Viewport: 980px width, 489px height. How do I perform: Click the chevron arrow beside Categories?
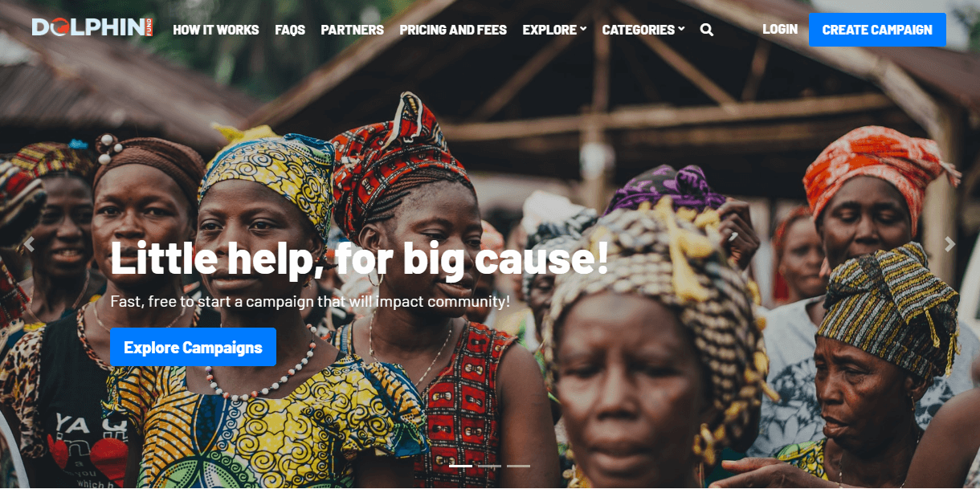pos(681,29)
